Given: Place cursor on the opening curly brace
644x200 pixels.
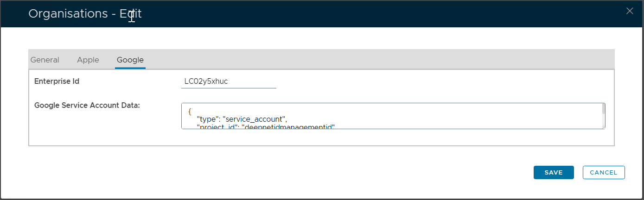Looking at the screenshot, I should click(x=190, y=112).
